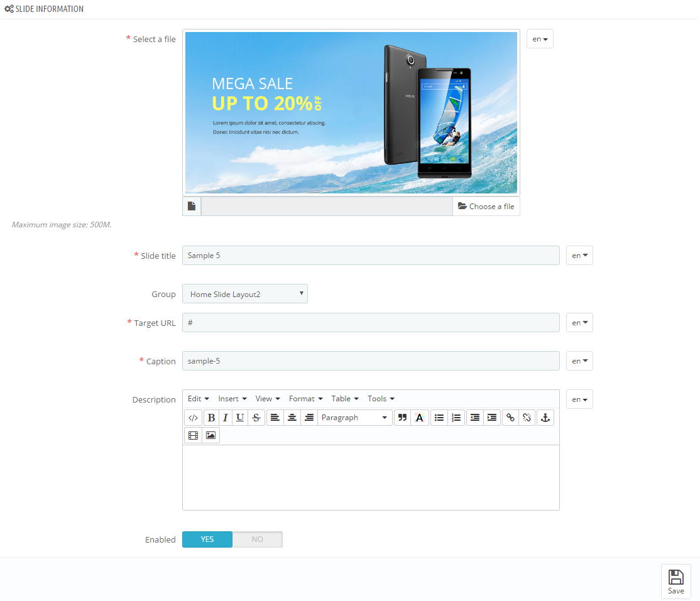The height and width of the screenshot is (601, 700).
Task: Toggle strikethrough formatting in editor
Action: coord(256,418)
